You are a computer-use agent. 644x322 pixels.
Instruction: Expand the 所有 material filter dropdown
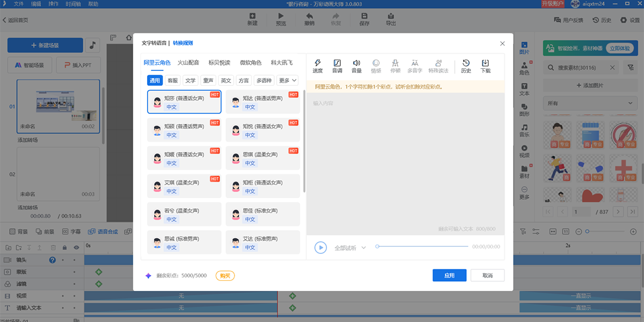[589, 103]
